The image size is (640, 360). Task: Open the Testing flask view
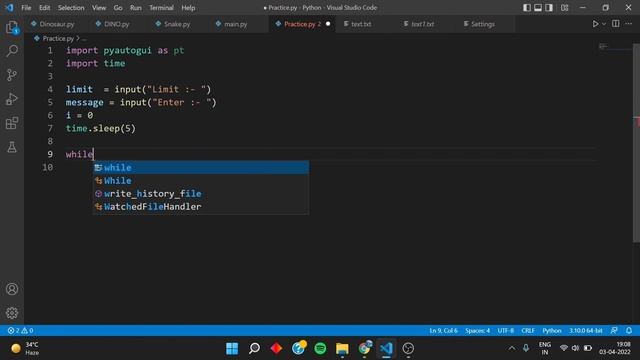12,147
